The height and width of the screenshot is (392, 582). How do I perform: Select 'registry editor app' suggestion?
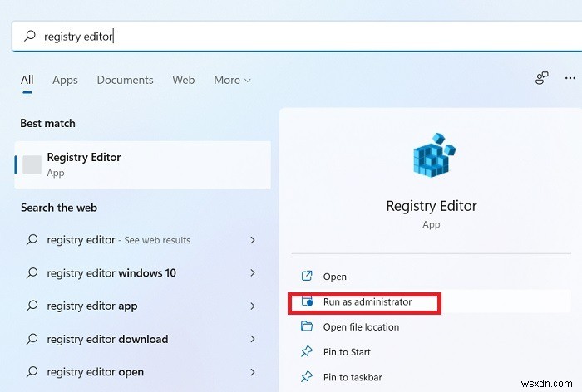tap(142, 306)
